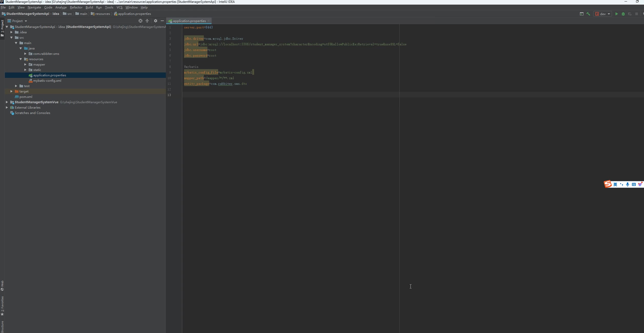Screen dimensions: 644x333
Task: Toggle the Web tool window stripe button
Action: (2, 286)
